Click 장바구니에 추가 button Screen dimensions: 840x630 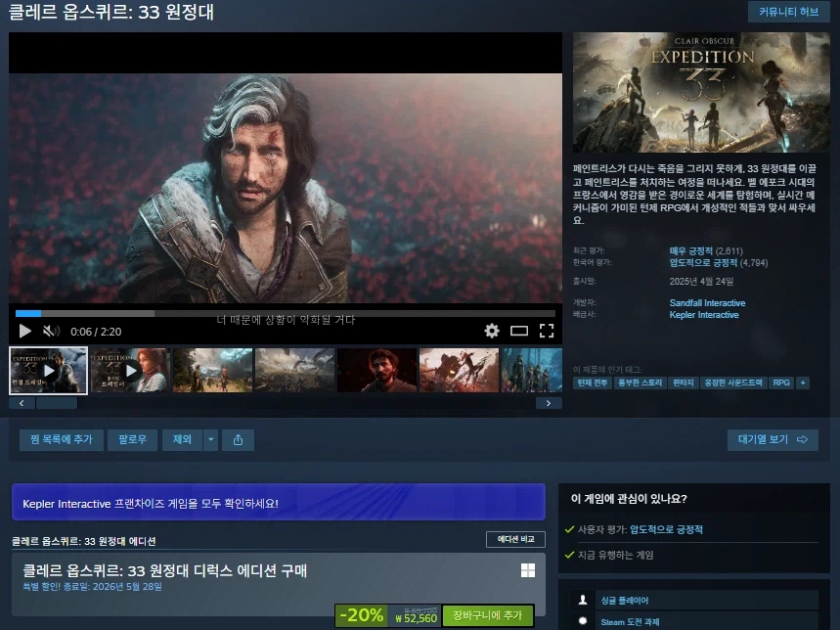pos(488,615)
